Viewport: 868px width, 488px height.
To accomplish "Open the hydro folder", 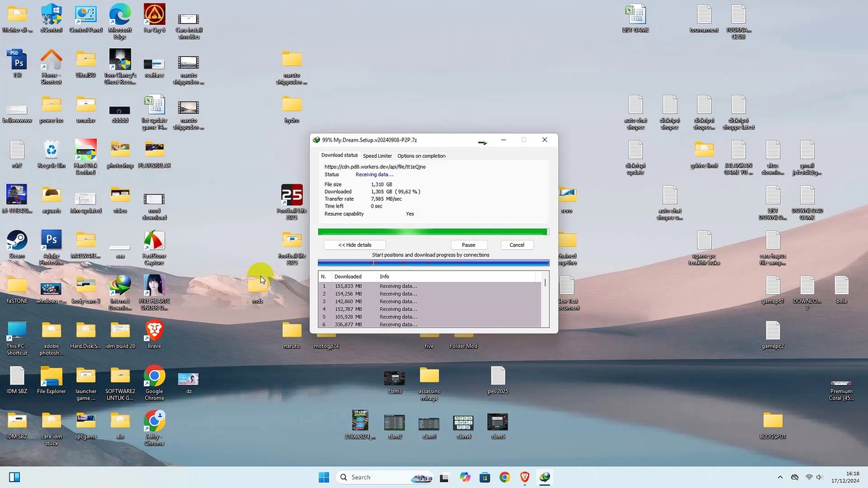I will (292, 108).
